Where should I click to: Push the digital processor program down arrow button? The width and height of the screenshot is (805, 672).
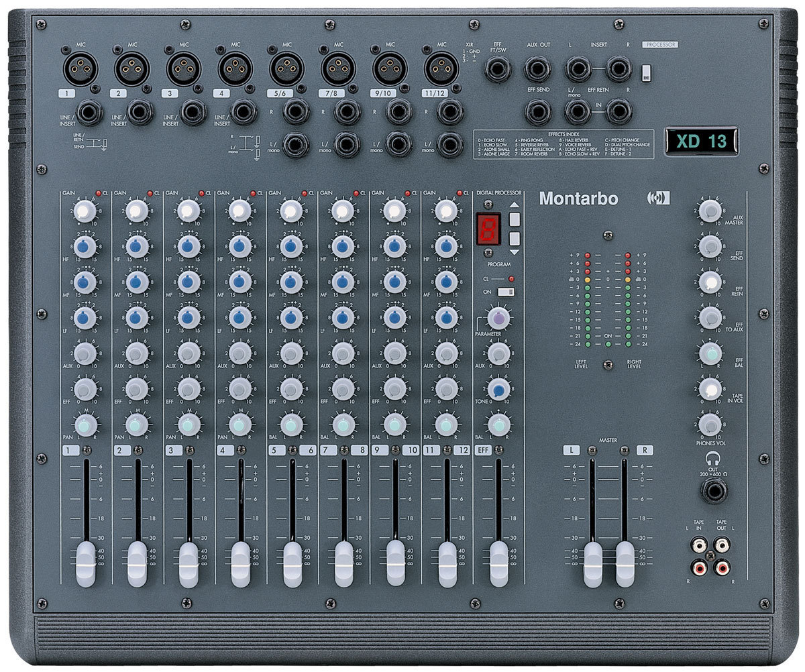pos(514,238)
